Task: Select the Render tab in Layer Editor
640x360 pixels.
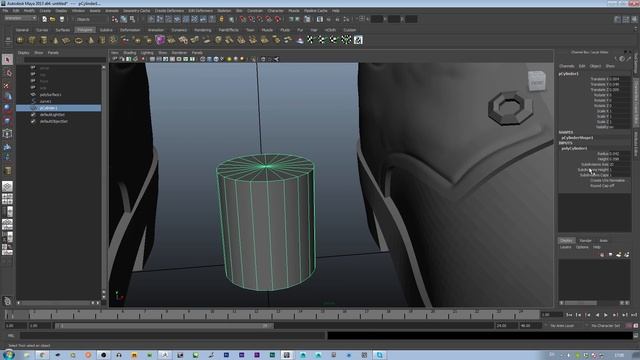Action: tap(585, 240)
